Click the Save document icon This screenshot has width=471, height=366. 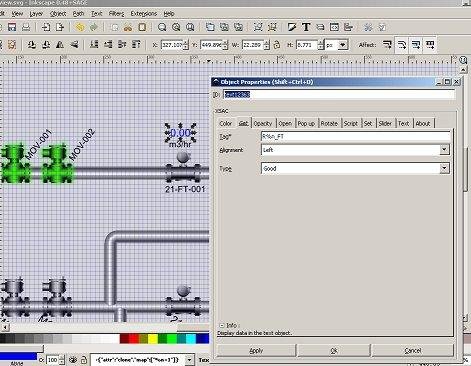(12, 27)
